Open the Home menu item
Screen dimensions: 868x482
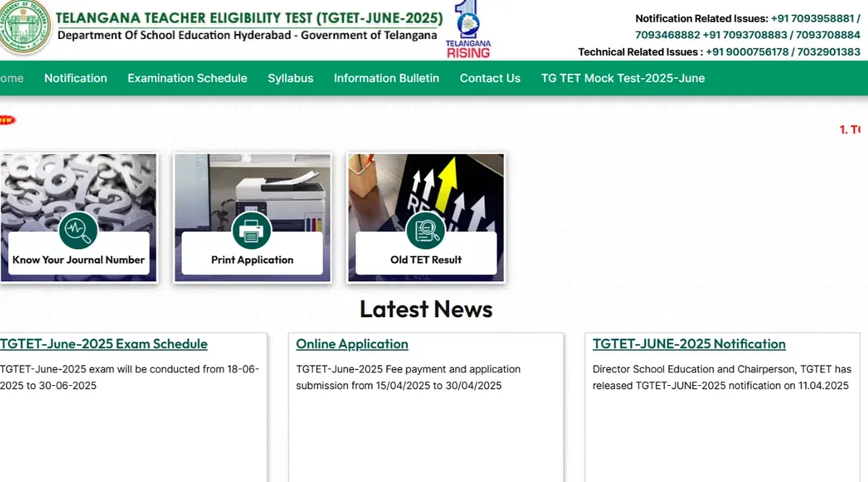[x=12, y=78]
